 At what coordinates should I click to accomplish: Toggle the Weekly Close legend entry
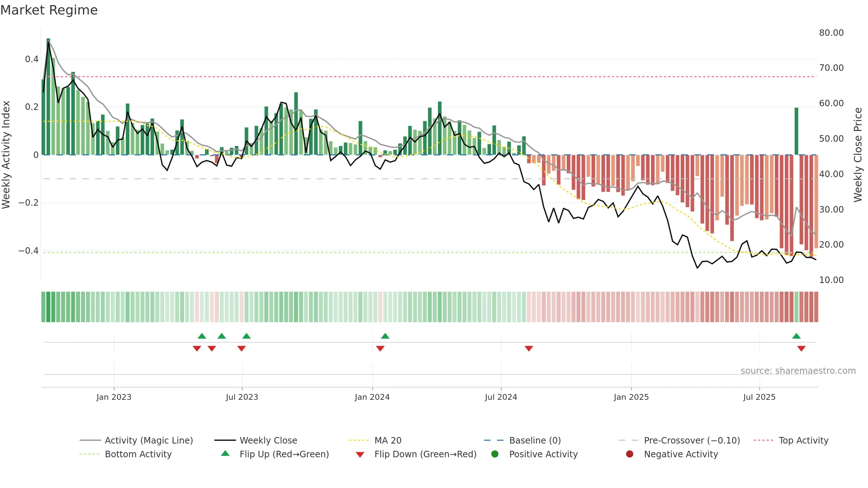tap(256, 440)
